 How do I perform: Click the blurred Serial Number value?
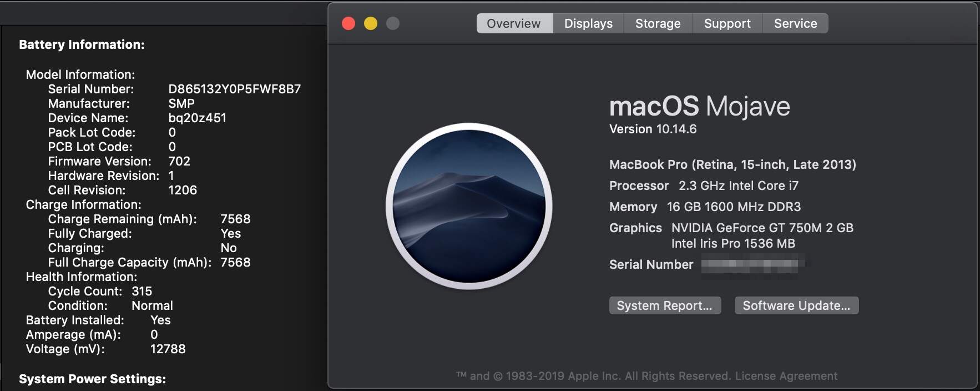tap(752, 264)
